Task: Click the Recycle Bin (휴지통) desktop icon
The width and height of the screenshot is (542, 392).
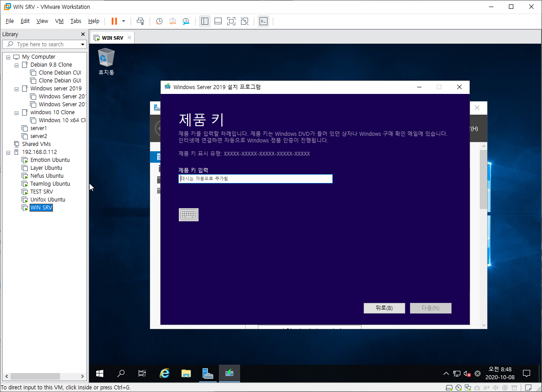Action: [x=106, y=62]
